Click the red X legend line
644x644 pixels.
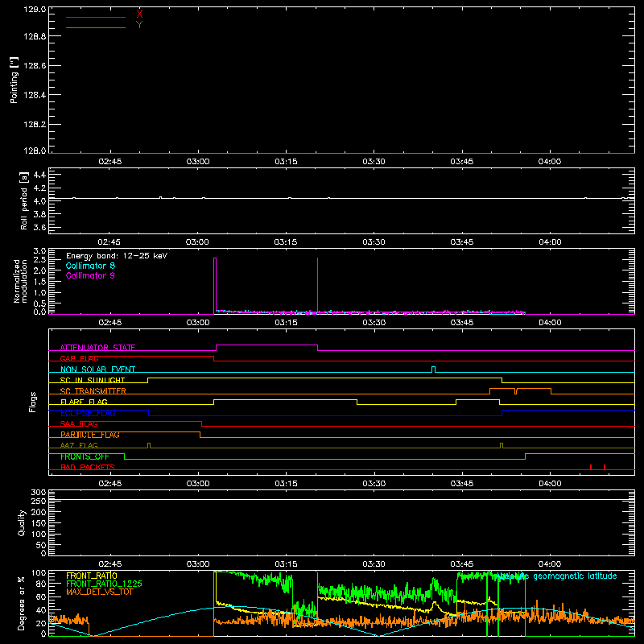[96, 17]
